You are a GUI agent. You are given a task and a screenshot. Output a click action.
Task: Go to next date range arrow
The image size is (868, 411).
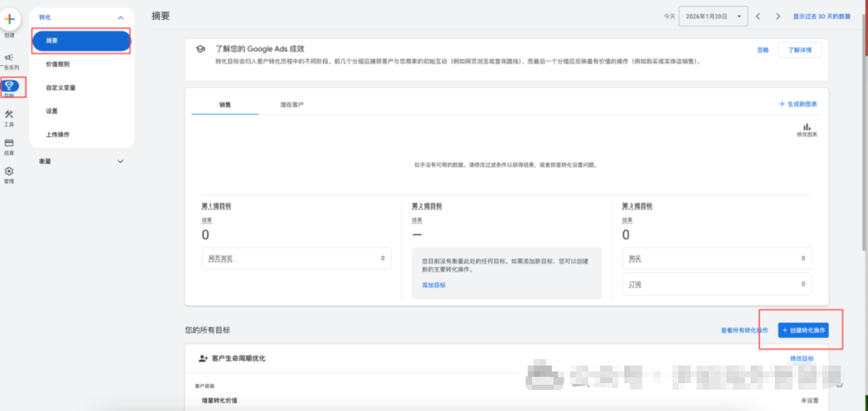778,17
